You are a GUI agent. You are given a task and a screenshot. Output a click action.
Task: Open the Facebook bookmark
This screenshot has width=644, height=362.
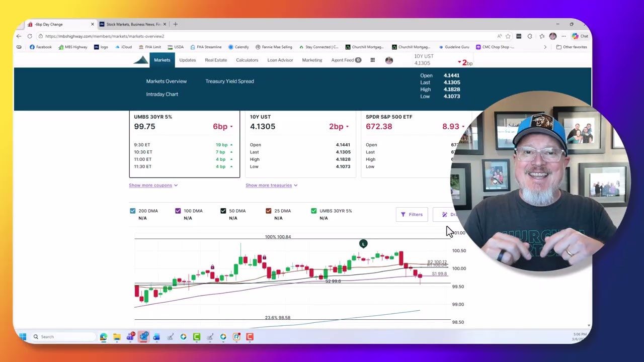pyautogui.click(x=41, y=47)
